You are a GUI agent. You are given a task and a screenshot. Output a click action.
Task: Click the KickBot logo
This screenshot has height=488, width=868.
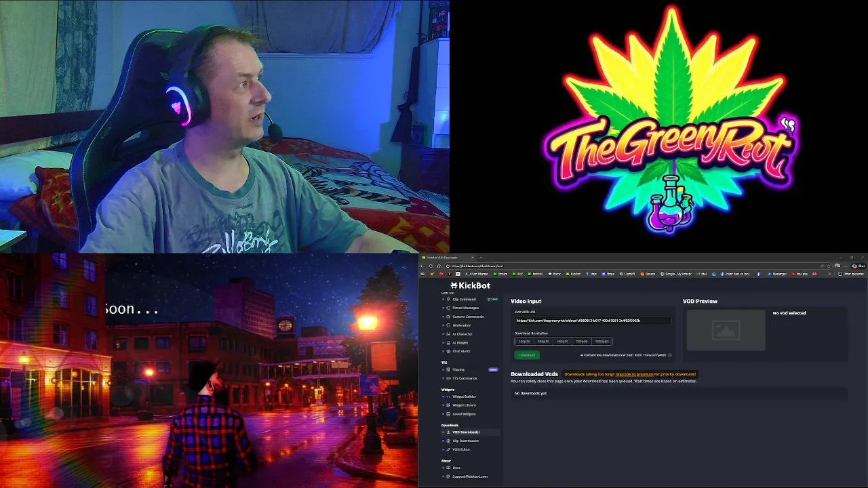[470, 286]
